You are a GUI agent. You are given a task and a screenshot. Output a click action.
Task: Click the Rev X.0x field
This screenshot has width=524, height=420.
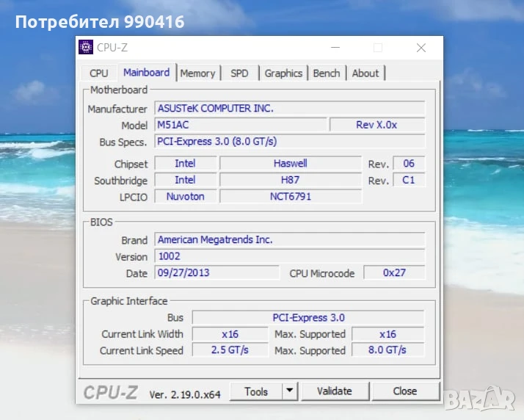[x=377, y=125]
